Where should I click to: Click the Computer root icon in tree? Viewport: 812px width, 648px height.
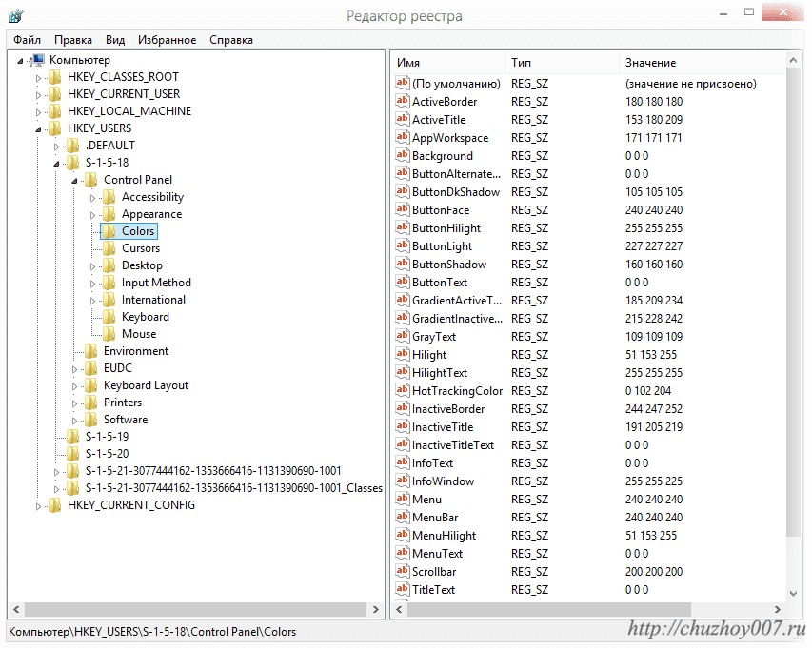[x=37, y=60]
